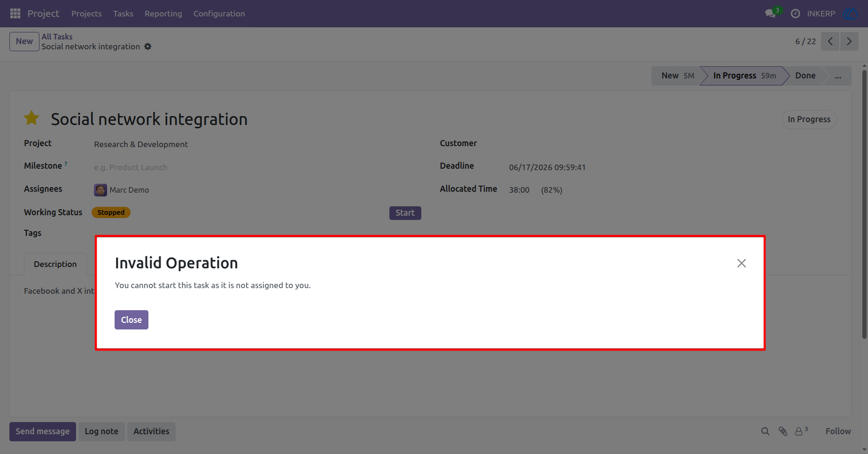Open the Tasks menu
This screenshot has width=868, height=454.
123,14
